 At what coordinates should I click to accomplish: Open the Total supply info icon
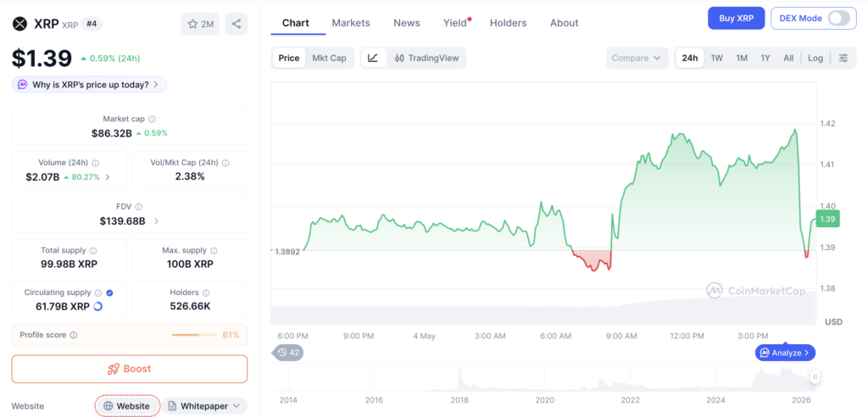(93, 250)
